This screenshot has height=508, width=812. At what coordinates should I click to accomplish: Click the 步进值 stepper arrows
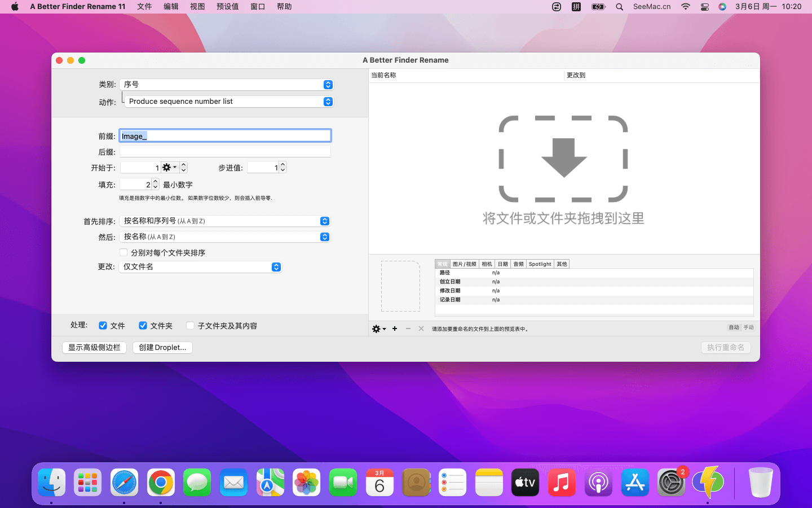(x=283, y=167)
